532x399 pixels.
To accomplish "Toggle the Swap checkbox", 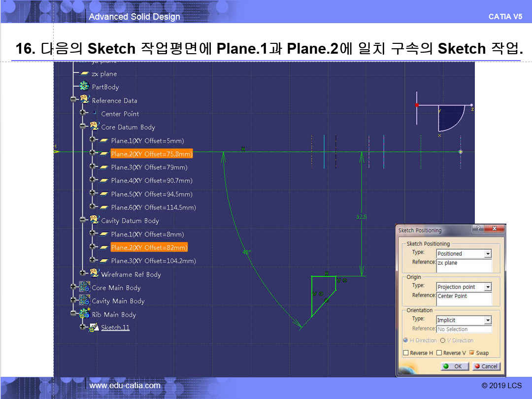I will (x=472, y=353).
